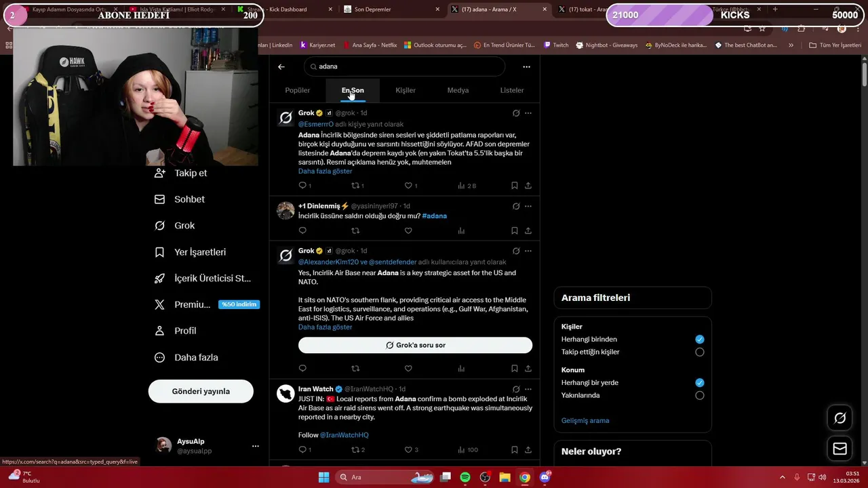Open @EsmerrrO mention link

click(316, 124)
